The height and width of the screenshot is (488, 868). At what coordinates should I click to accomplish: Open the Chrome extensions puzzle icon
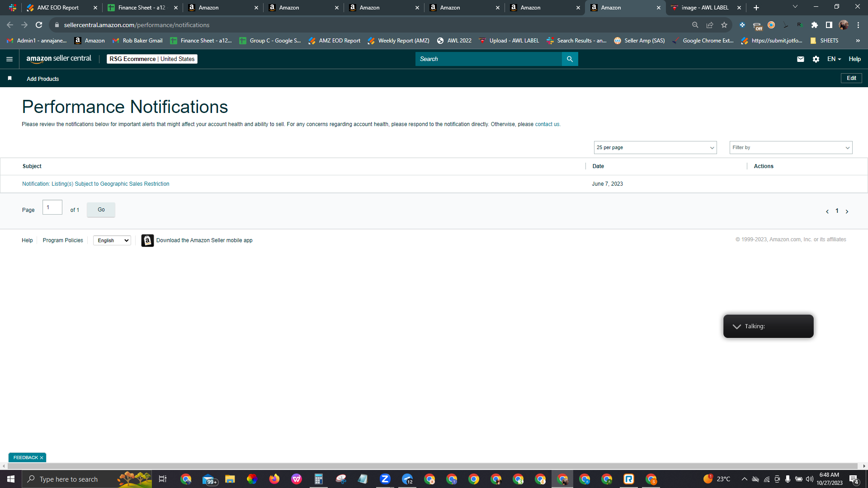point(815,25)
